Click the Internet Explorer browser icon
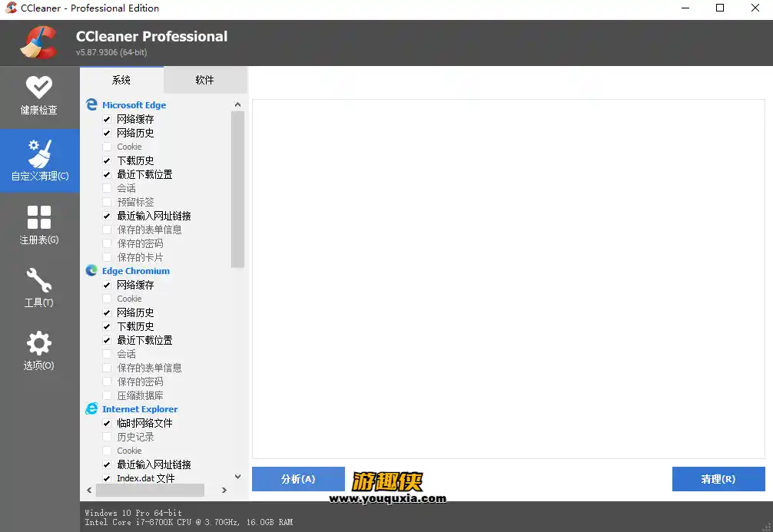Screen dimensions: 773x532 [x=91, y=408]
